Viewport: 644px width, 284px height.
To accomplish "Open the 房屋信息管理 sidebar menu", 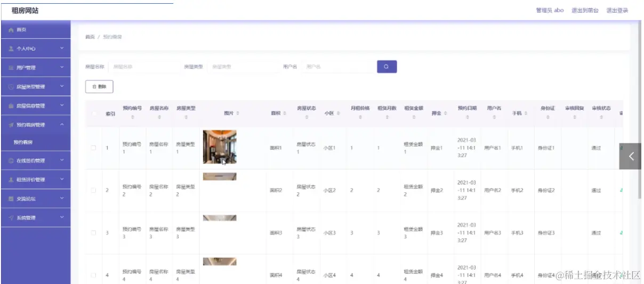I will [x=35, y=106].
